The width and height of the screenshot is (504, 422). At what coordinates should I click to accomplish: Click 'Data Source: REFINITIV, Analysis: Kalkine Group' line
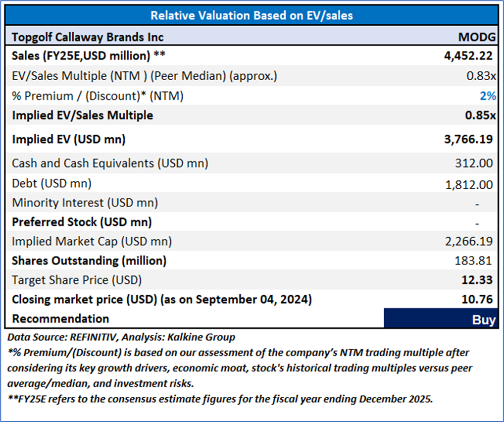click(x=121, y=337)
